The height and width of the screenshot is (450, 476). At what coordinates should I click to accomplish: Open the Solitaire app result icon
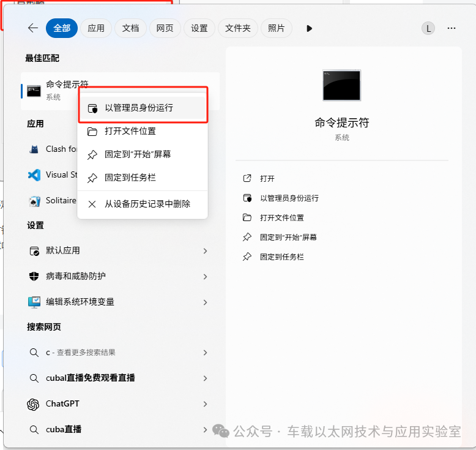coord(34,201)
